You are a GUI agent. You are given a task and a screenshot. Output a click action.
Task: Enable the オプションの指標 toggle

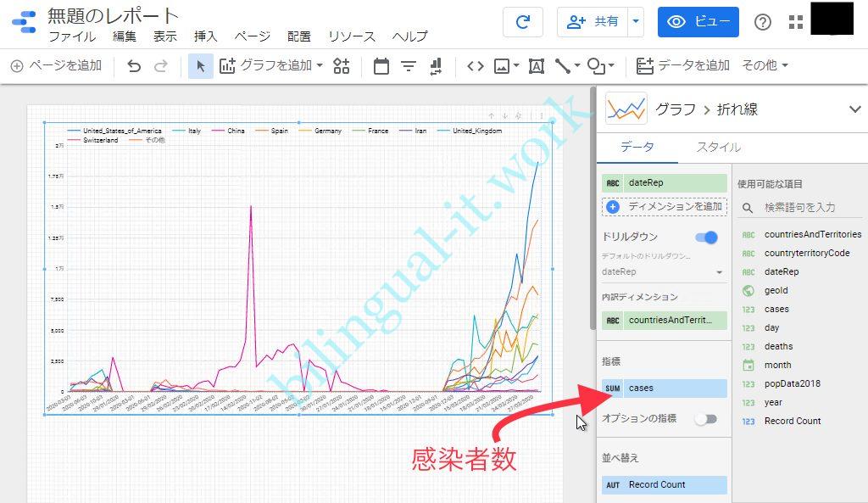[x=705, y=419]
